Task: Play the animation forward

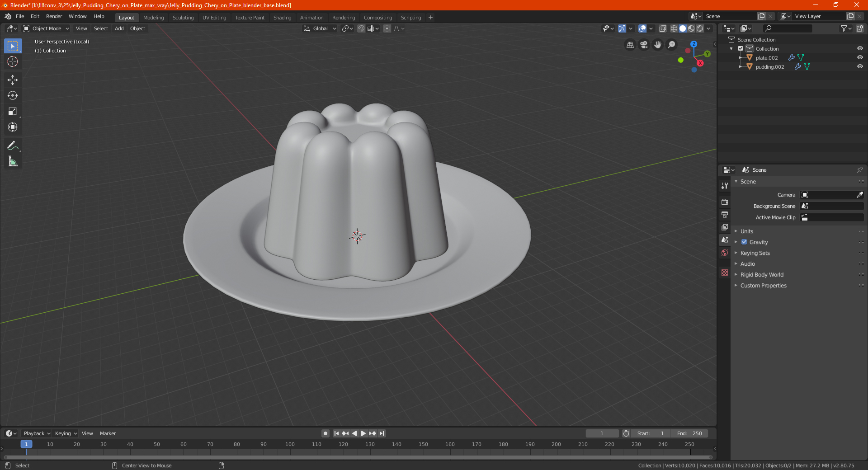Action: (363, 433)
